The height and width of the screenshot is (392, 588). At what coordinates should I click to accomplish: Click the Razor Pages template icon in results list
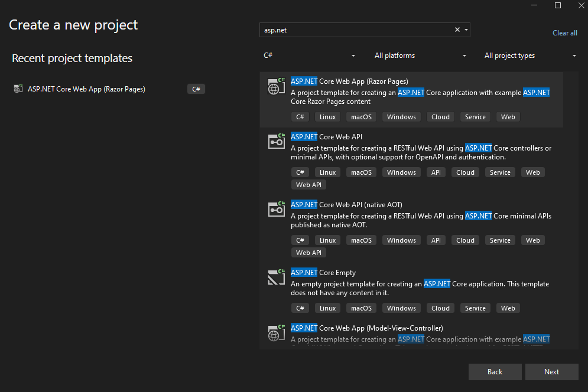coord(277,87)
